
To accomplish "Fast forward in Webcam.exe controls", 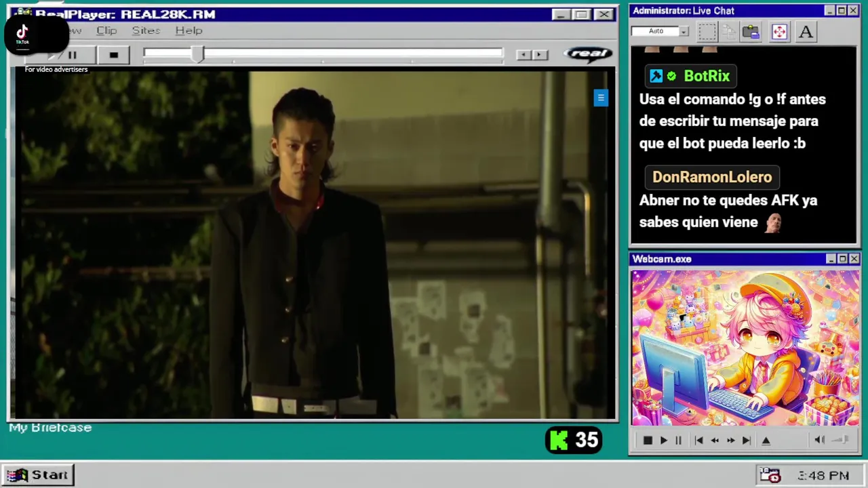I will pyautogui.click(x=730, y=441).
